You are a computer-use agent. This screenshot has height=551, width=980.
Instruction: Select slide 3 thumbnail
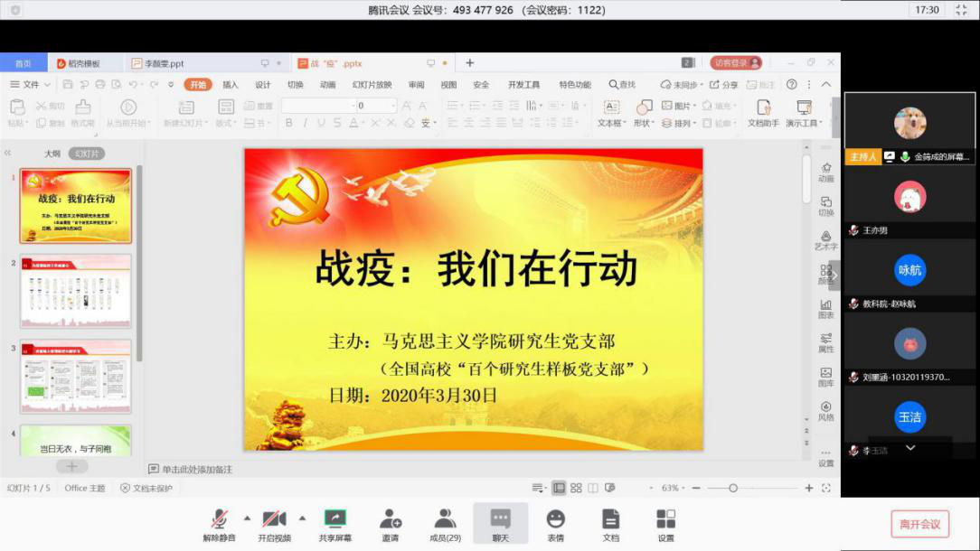pos(76,376)
